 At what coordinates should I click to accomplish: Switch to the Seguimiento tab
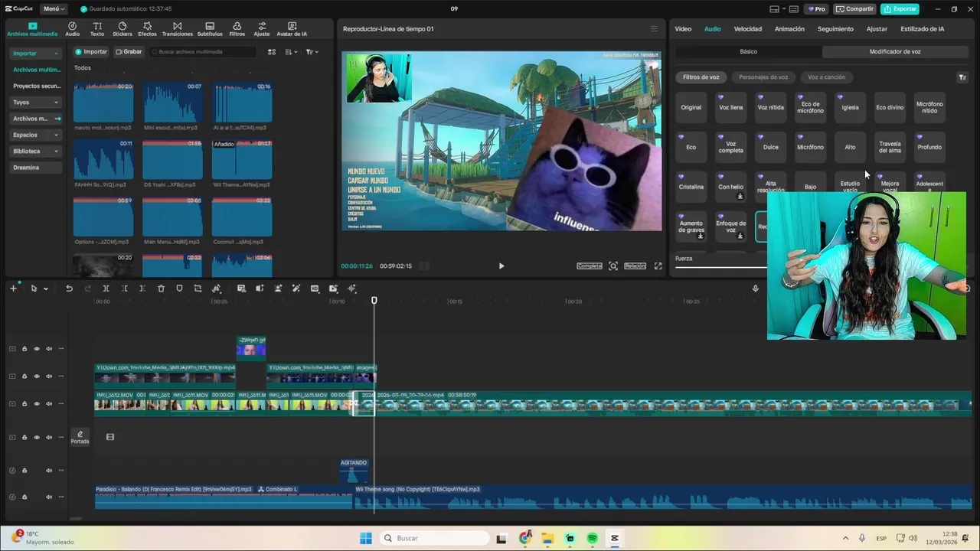click(835, 29)
